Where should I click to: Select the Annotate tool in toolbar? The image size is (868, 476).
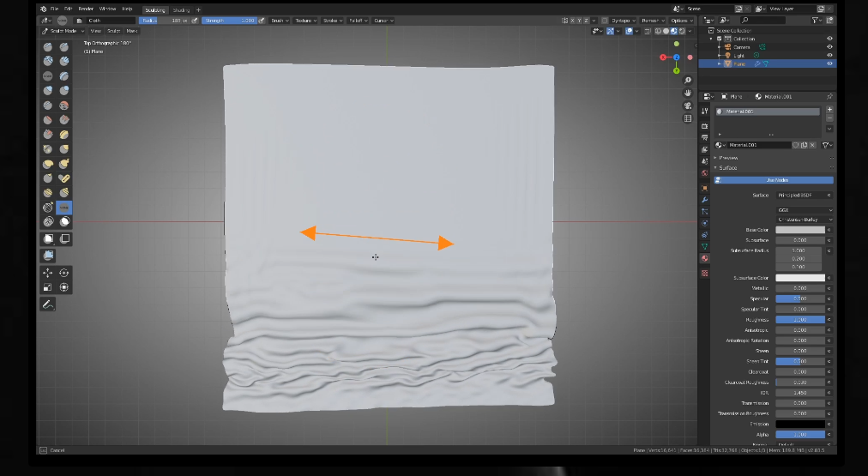point(48,304)
